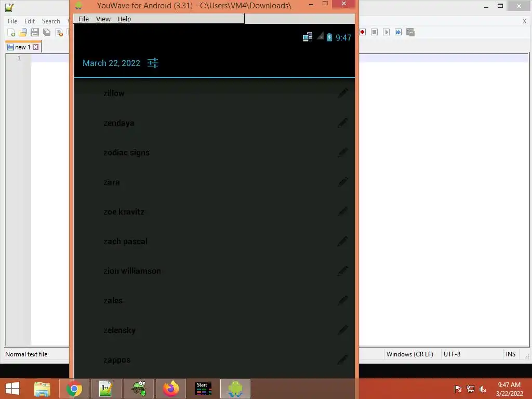Click the Action Center flag tray icon
The image size is (532, 399).
[458, 389]
